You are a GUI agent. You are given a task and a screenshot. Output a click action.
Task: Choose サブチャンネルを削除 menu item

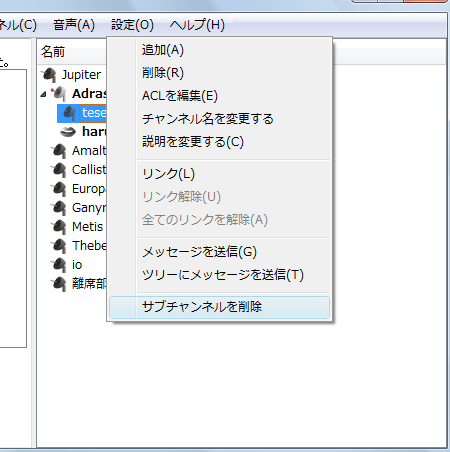tap(219, 307)
